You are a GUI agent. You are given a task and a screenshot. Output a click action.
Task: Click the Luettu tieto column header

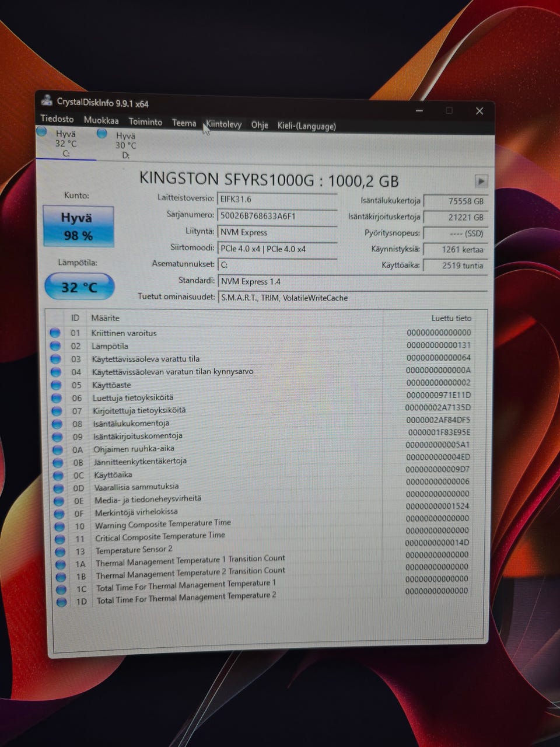click(x=451, y=318)
